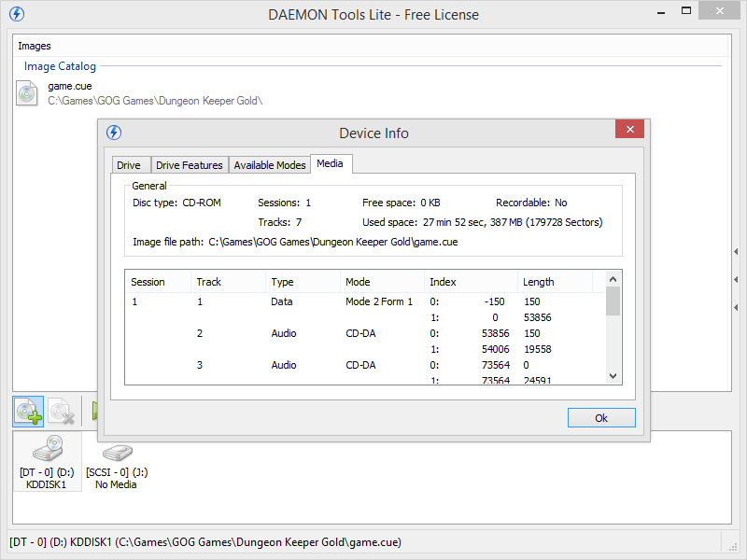
Task: Select the game.cue disc image icon
Action: [x=27, y=92]
